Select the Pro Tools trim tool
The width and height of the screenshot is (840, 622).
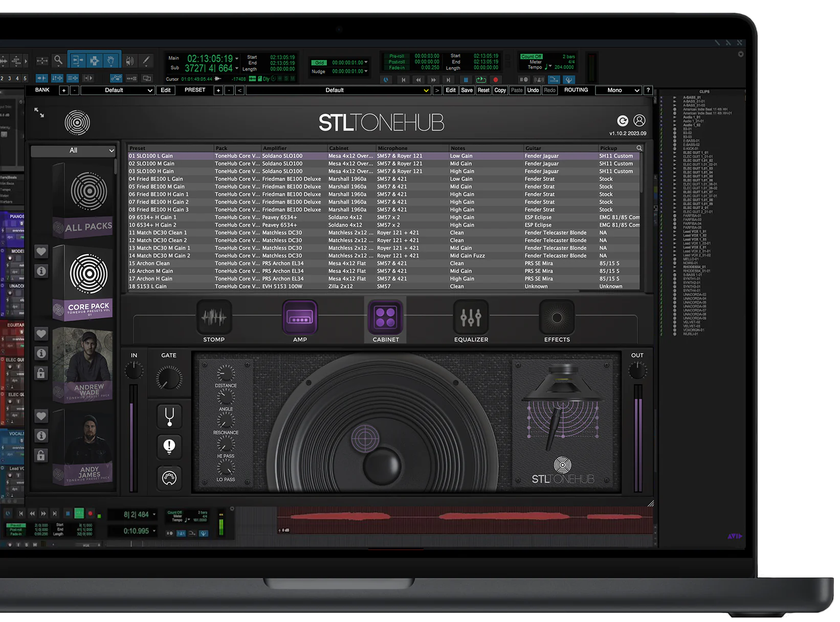(x=77, y=61)
